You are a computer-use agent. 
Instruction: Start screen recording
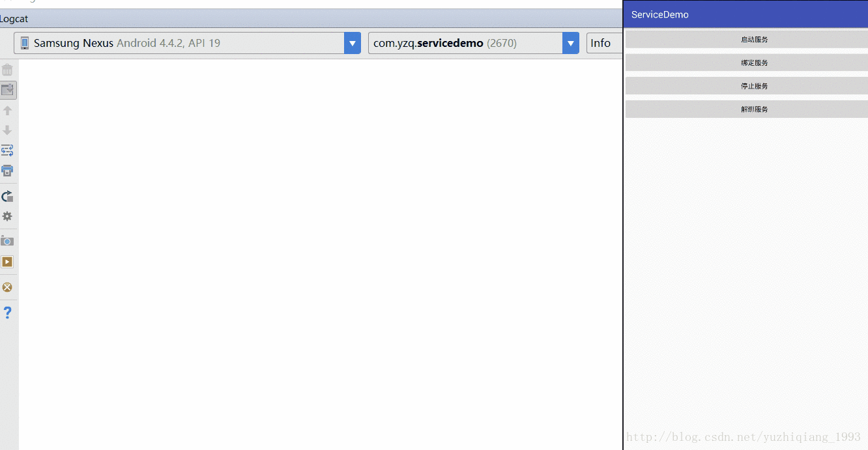pos(7,262)
